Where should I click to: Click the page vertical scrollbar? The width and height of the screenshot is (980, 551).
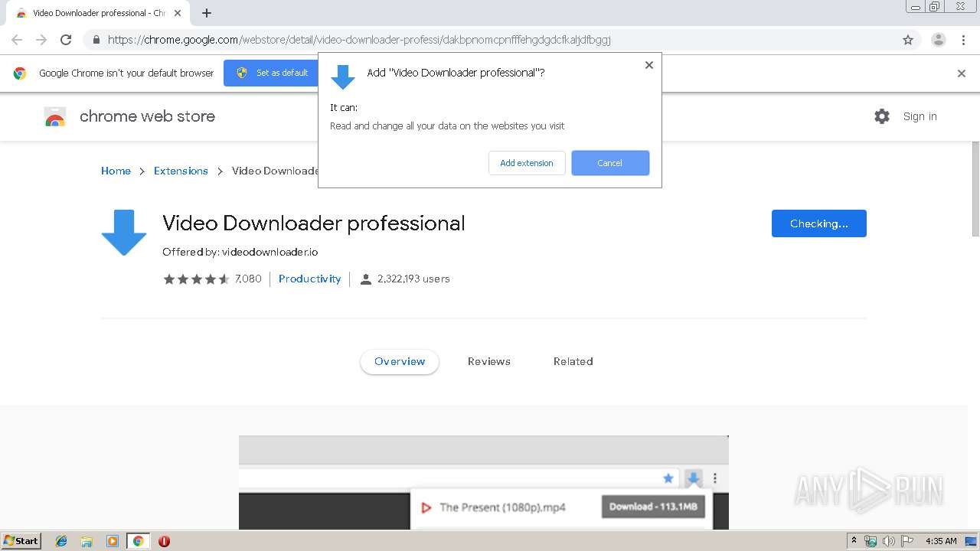975,189
